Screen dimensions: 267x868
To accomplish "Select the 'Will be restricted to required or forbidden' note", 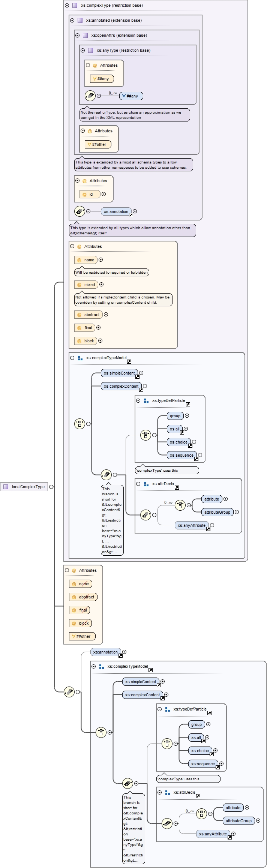I will (112, 273).
